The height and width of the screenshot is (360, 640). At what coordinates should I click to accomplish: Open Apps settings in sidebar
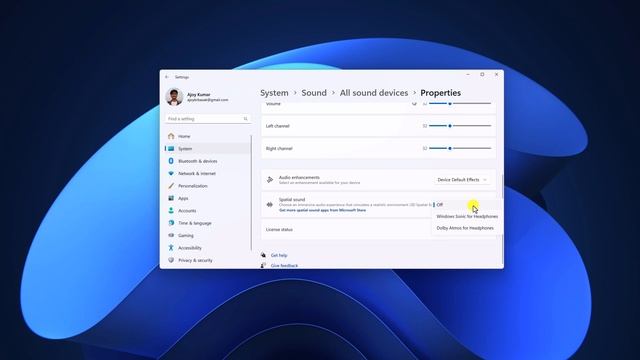208,198
